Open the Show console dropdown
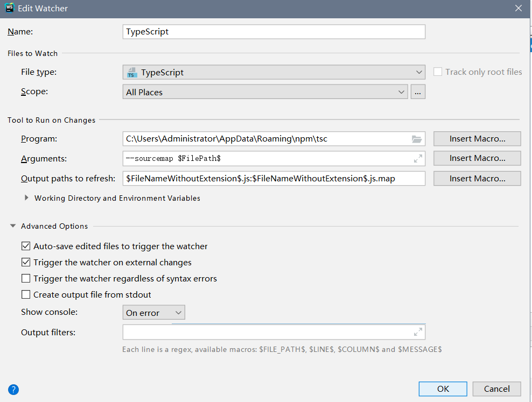 (153, 313)
